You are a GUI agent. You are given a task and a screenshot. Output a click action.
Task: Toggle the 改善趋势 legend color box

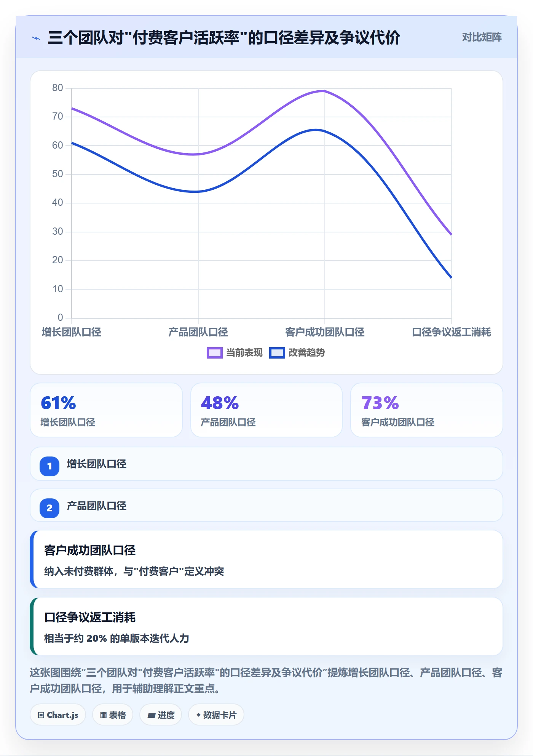(277, 353)
